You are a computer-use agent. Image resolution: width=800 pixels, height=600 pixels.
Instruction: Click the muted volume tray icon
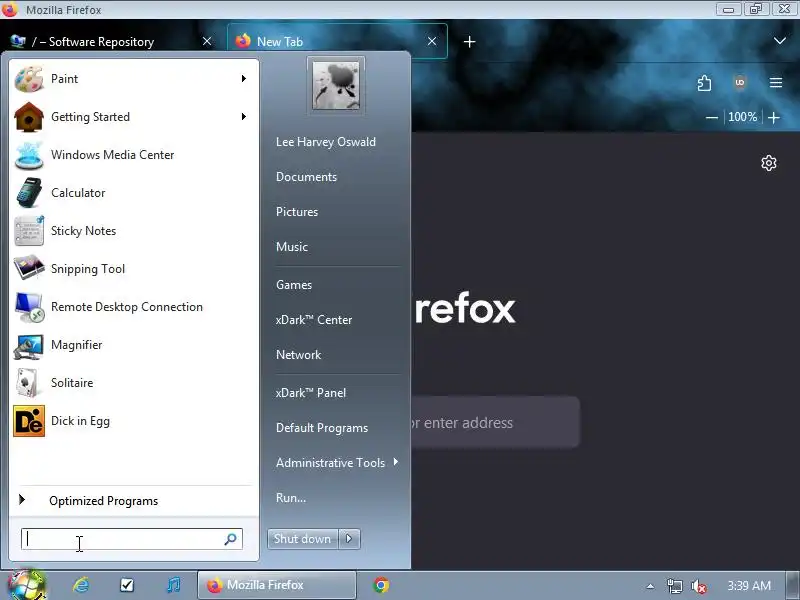pos(698,587)
